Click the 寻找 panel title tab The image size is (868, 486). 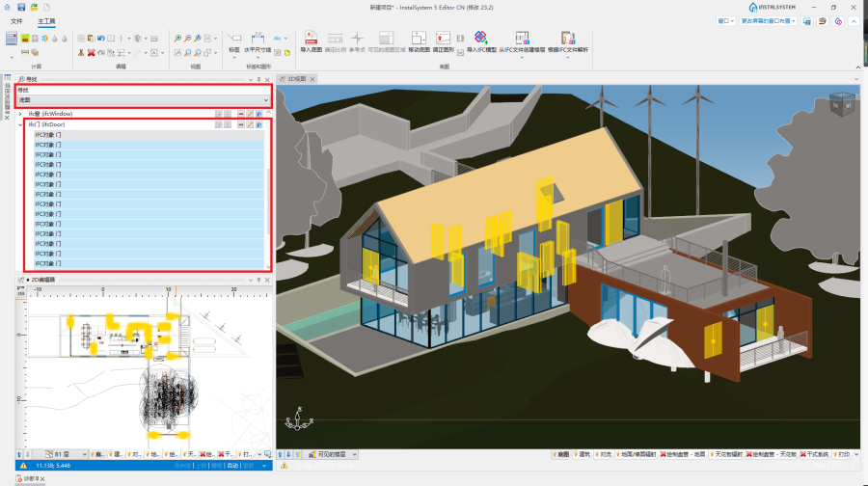pos(28,79)
